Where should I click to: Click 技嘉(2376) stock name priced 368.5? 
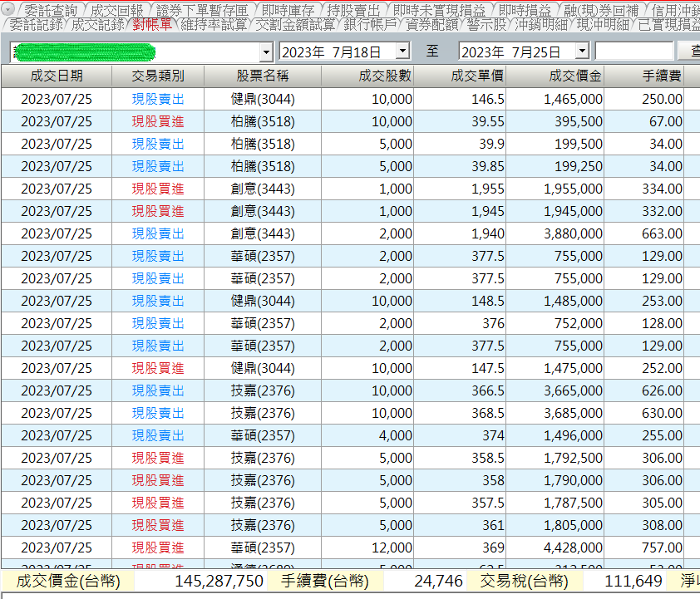(x=262, y=413)
